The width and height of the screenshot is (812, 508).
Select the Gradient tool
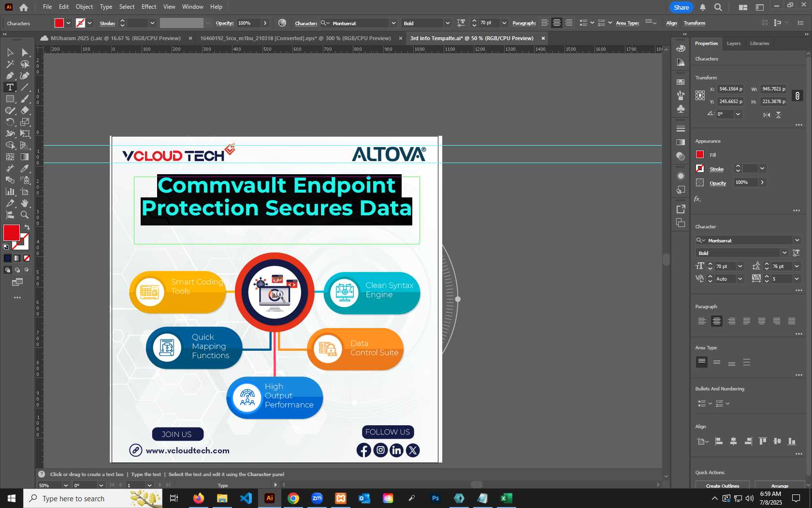25,157
